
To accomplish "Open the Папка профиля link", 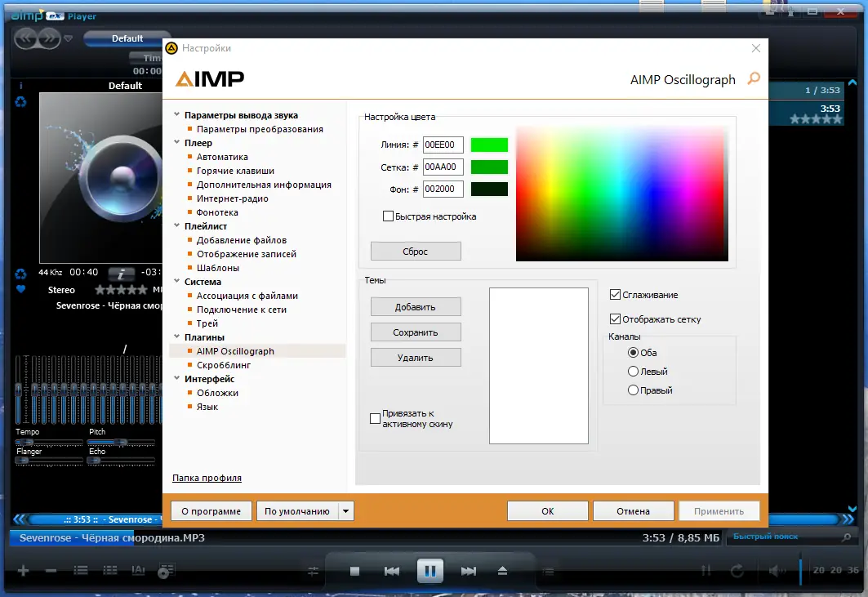I will [x=207, y=478].
